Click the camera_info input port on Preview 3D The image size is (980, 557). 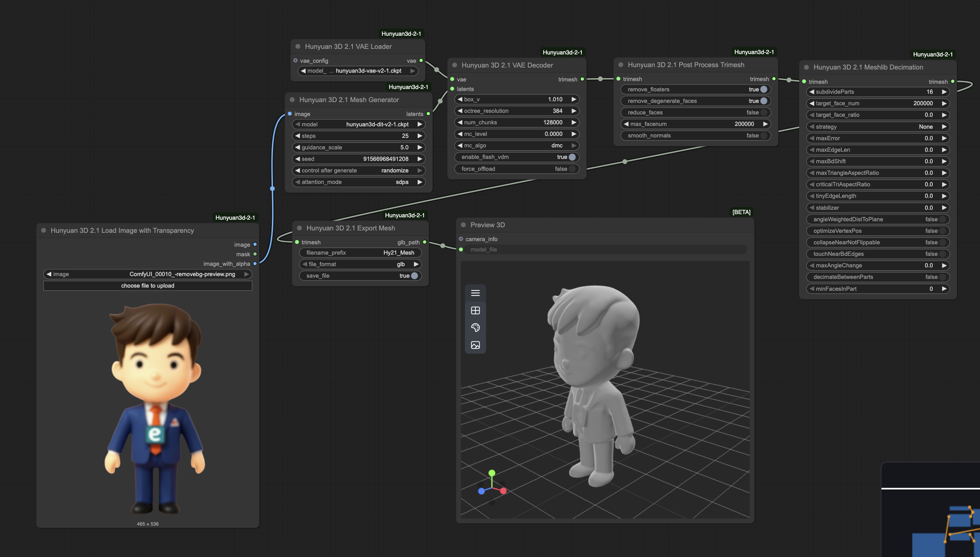[x=461, y=239]
